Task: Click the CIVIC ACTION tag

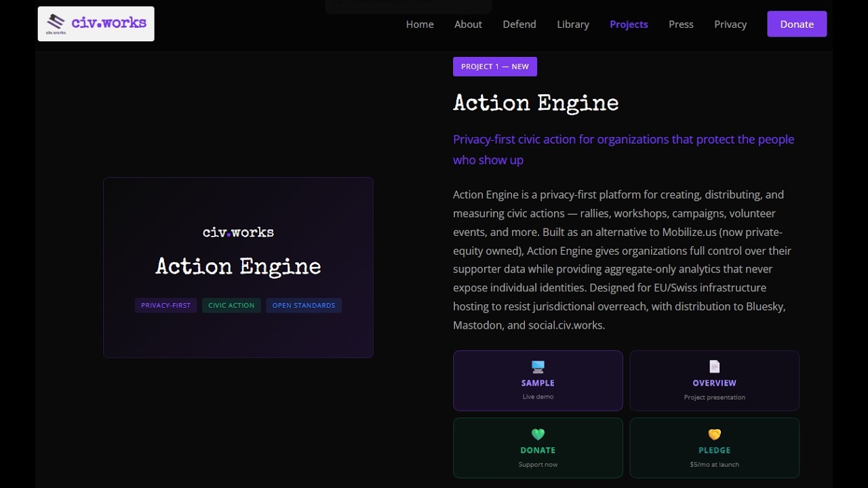Action: 231,305
